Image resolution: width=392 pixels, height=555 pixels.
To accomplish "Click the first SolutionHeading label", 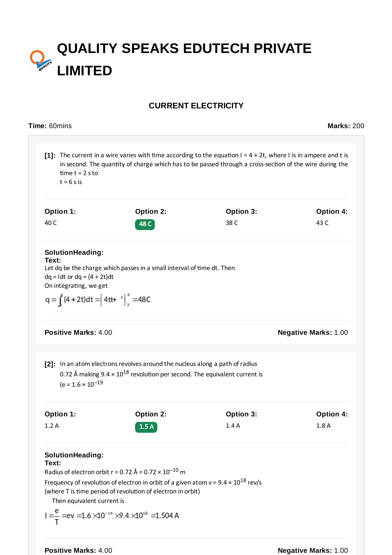I will [x=74, y=252].
